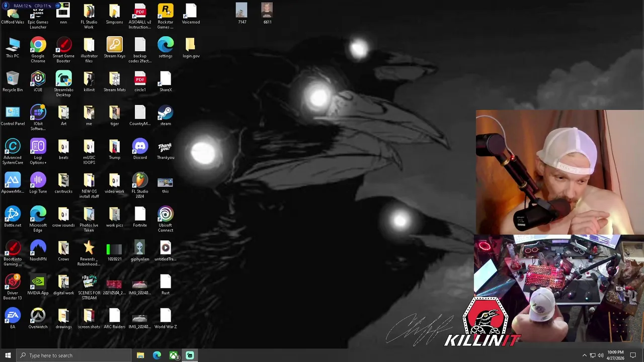Open the volume speaker tray icon
Screen dimensions: 644x362
coord(600,355)
